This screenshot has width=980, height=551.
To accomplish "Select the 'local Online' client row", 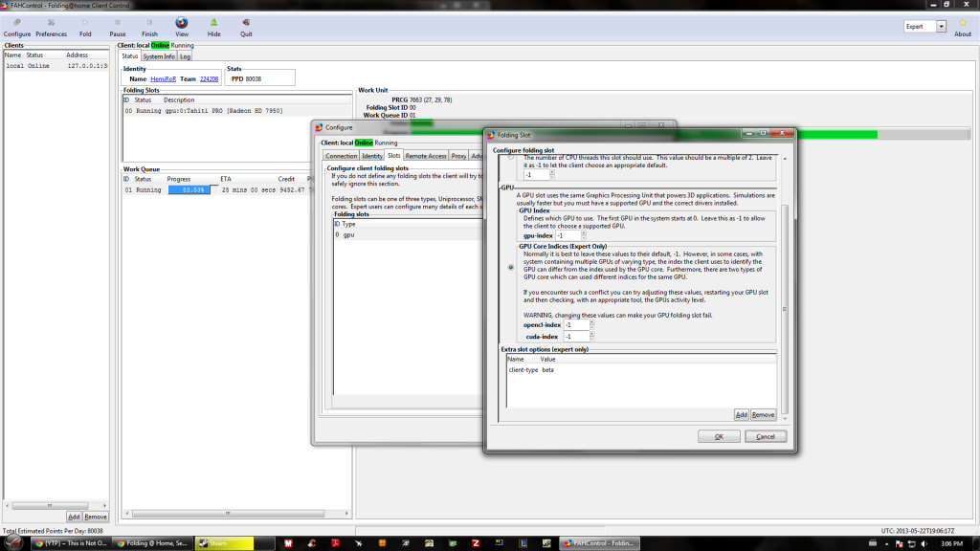I will coord(56,66).
